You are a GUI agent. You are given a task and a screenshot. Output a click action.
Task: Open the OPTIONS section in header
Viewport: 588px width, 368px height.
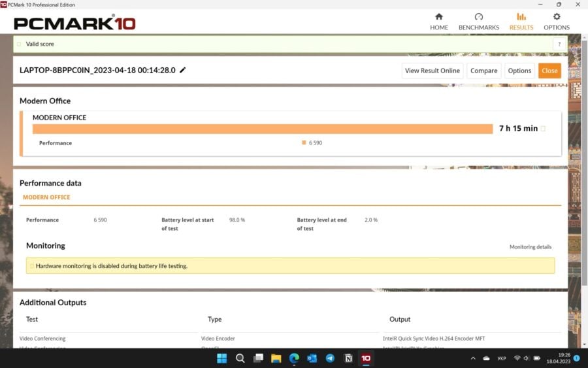[x=557, y=22]
